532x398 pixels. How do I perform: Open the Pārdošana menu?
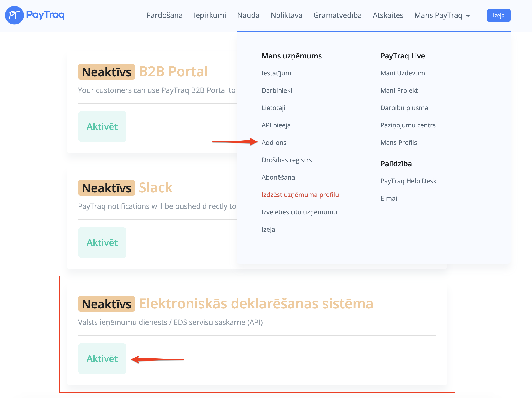point(164,15)
